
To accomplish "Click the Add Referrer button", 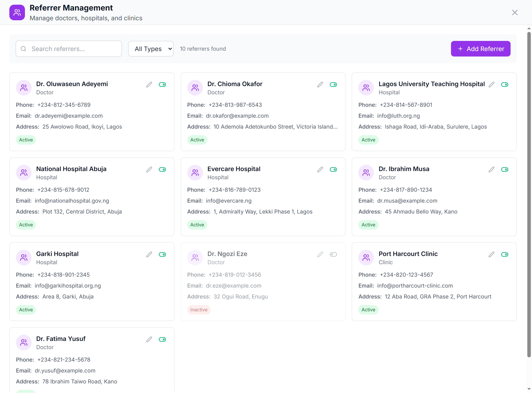I will 481,49.
